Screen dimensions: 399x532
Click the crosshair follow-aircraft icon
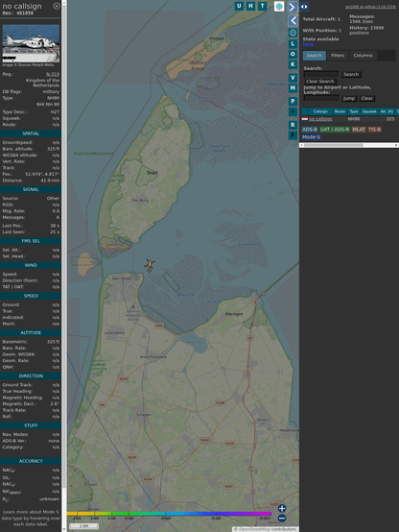click(293, 33)
